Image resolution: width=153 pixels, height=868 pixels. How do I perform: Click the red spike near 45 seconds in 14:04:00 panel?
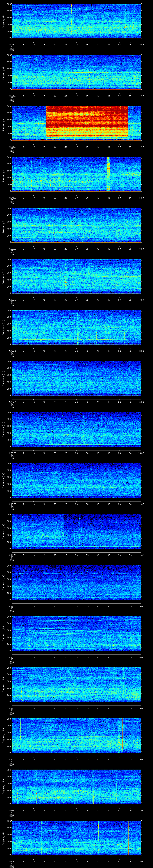click(x=108, y=174)
